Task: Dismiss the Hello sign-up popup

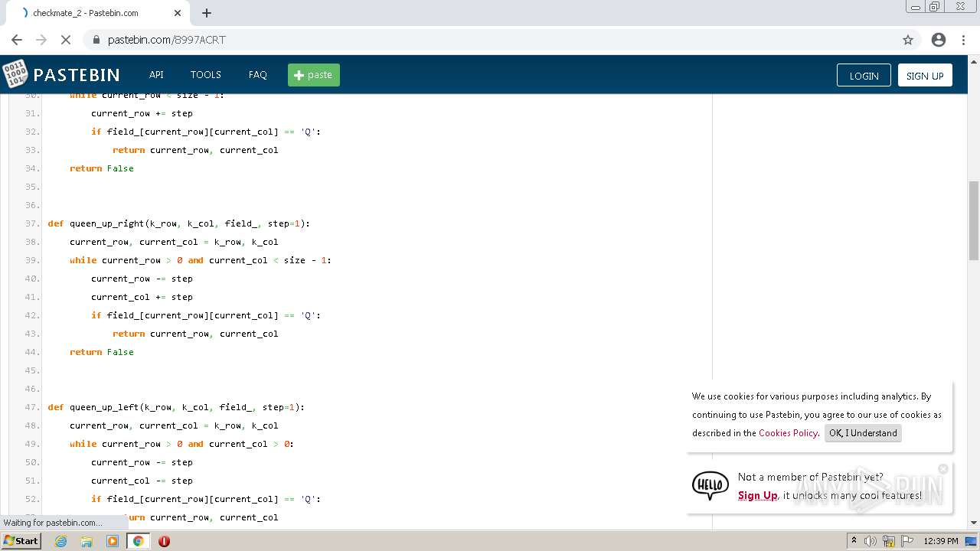Action: pyautogui.click(x=943, y=468)
